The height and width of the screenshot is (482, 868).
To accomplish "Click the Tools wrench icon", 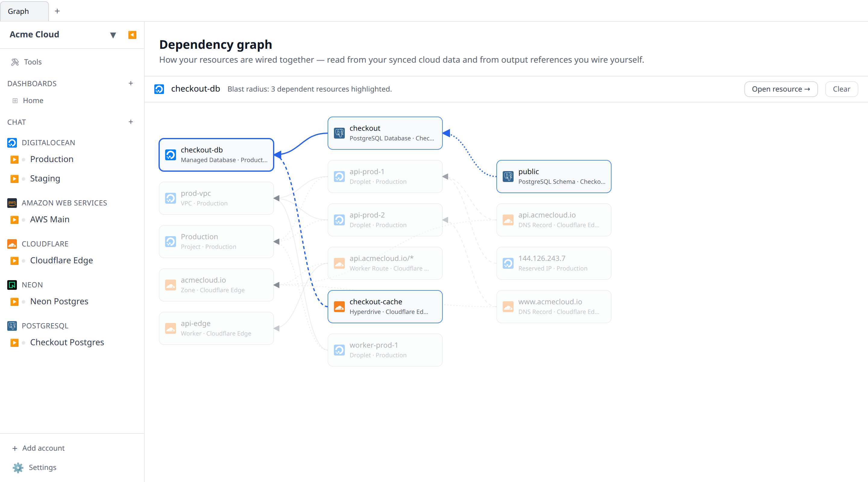I will [x=15, y=62].
